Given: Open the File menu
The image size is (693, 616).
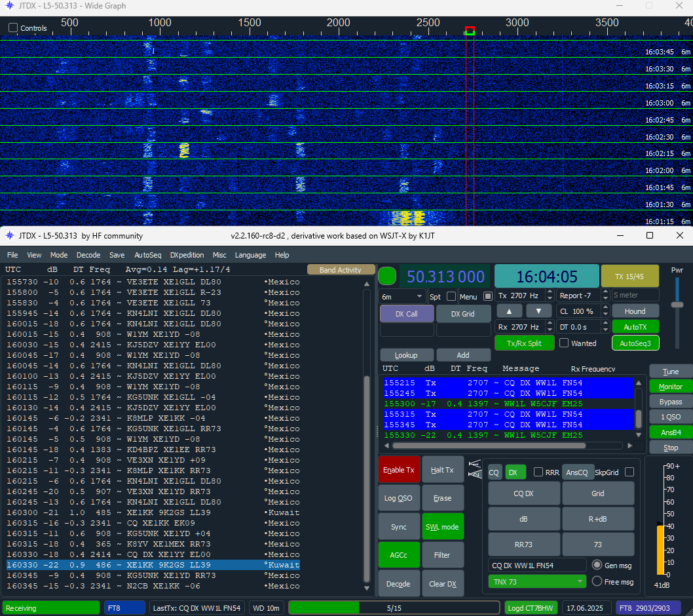Looking at the screenshot, I should (12, 255).
